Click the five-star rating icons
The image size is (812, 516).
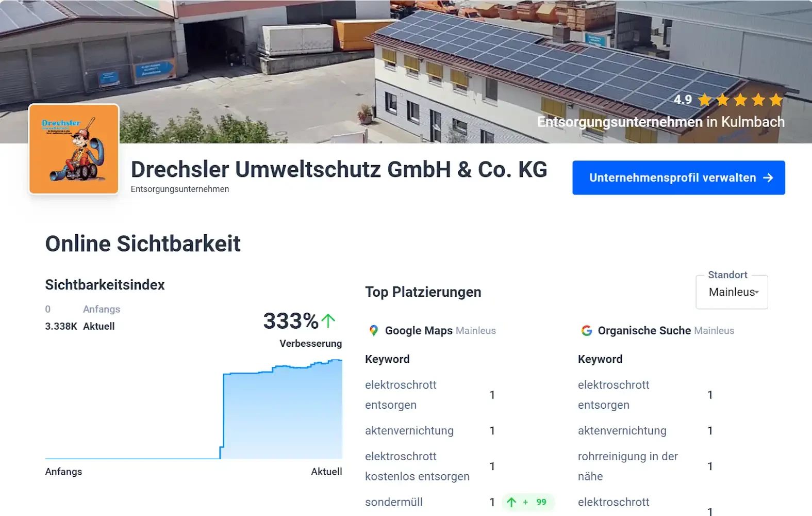point(740,100)
